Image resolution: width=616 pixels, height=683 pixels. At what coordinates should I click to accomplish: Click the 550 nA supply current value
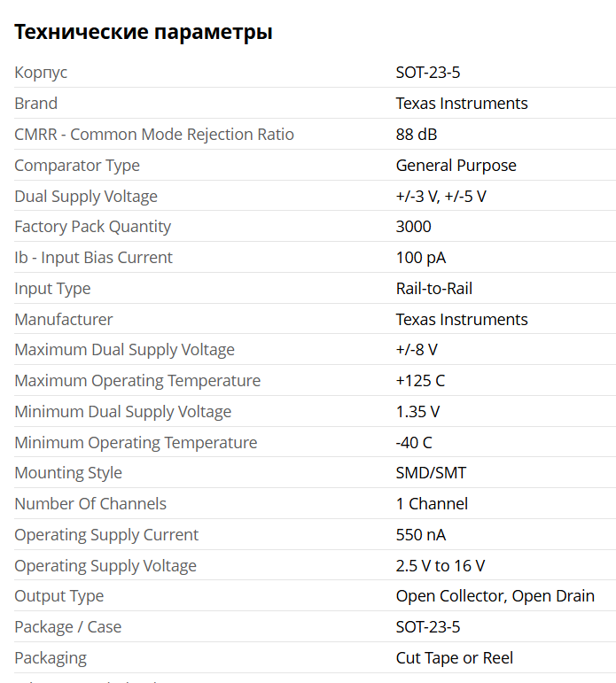[x=420, y=535]
